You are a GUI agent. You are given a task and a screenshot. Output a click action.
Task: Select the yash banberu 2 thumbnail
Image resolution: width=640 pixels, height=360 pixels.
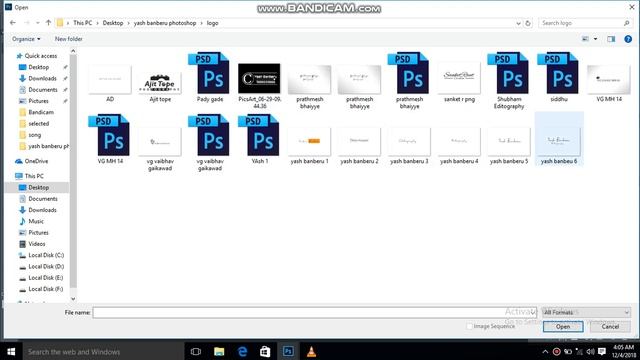coord(359,142)
